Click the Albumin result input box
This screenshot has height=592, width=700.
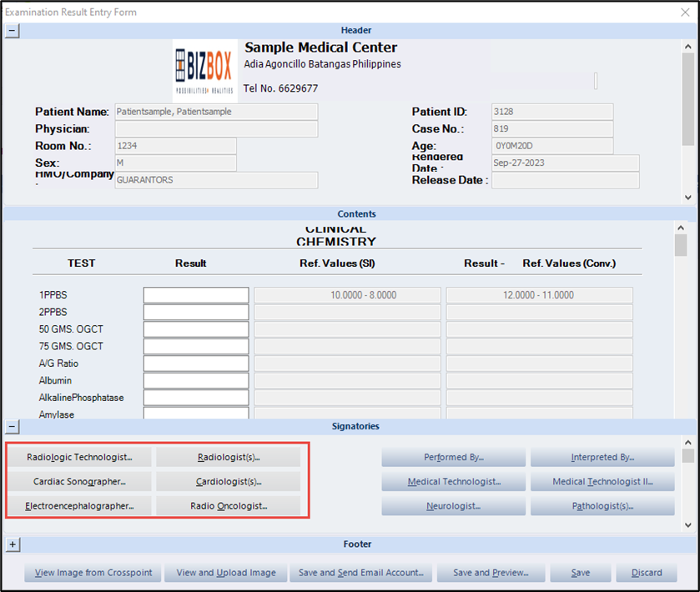click(196, 380)
